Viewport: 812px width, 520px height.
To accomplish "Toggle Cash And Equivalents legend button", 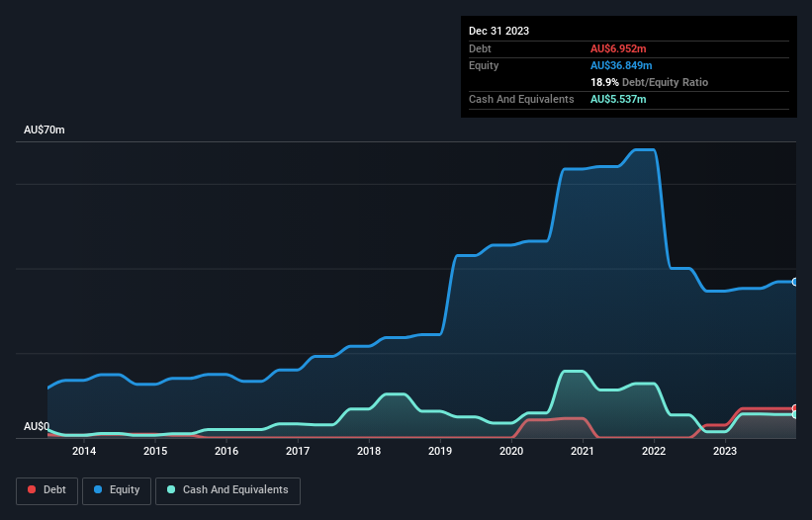I will [x=227, y=490].
